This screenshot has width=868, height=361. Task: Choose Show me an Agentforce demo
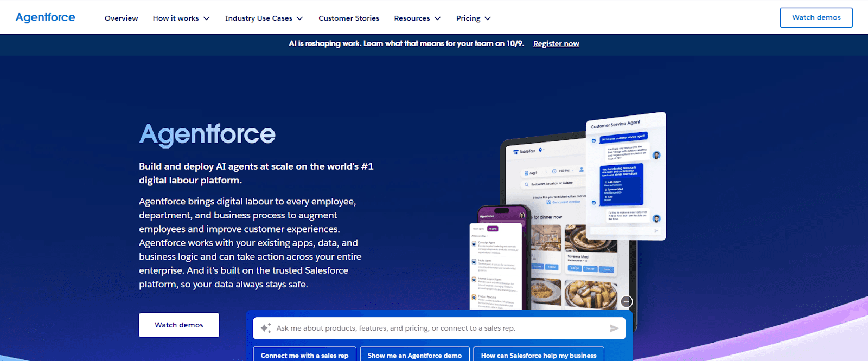click(414, 354)
